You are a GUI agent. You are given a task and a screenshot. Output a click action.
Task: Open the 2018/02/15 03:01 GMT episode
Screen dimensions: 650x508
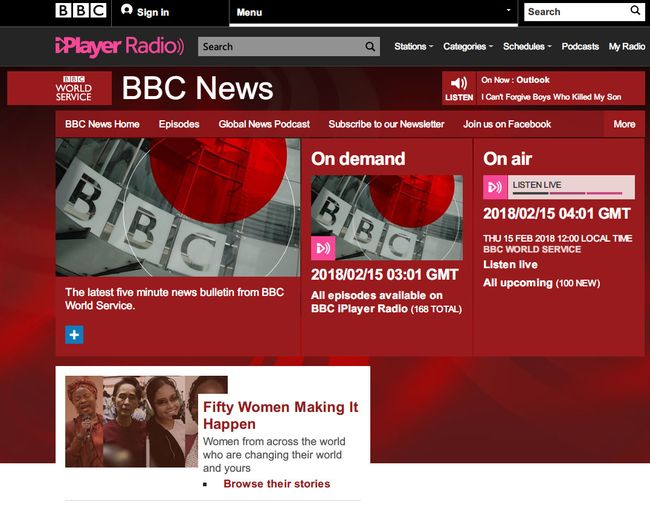coord(384,275)
